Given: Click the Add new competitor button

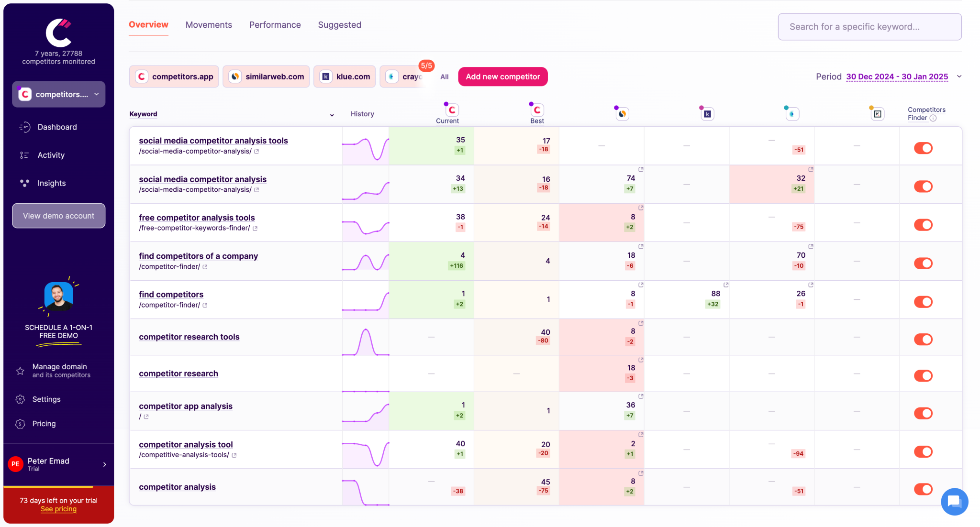Looking at the screenshot, I should pos(503,77).
